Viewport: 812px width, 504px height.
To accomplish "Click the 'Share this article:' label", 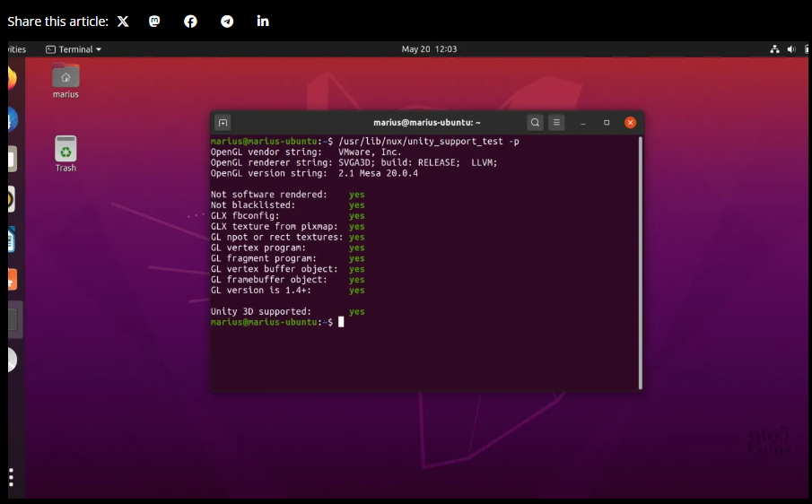I will (x=58, y=22).
